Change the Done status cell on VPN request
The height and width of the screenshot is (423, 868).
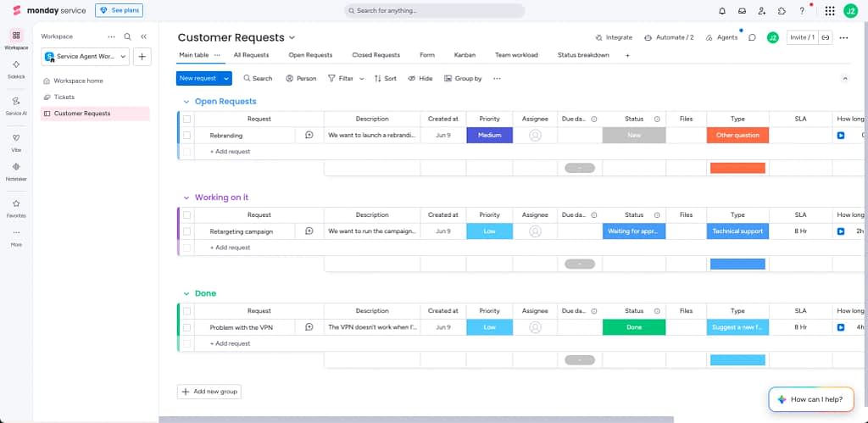click(634, 327)
